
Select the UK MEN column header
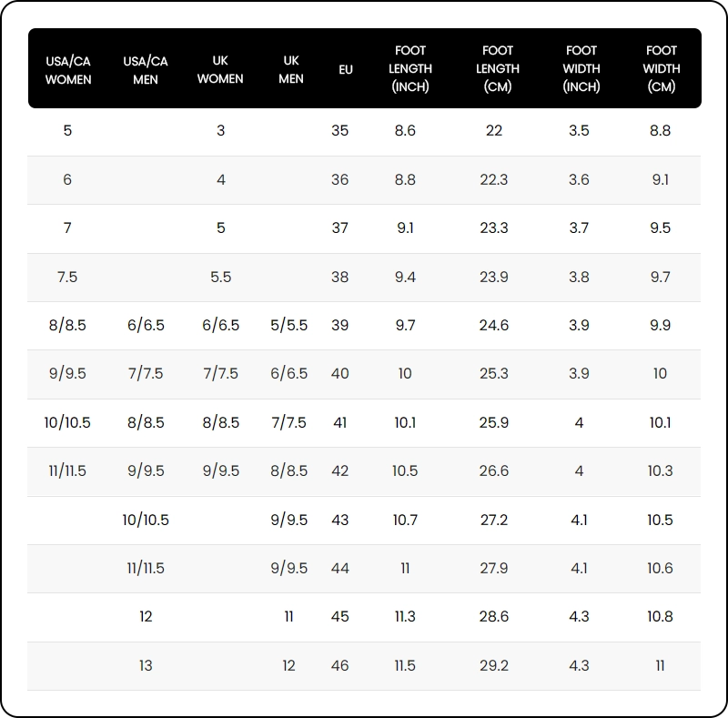click(291, 70)
